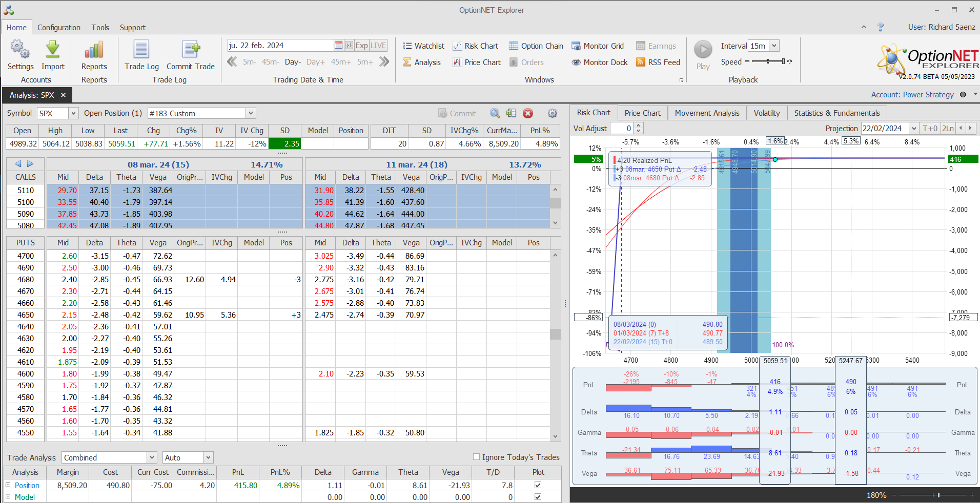The width and height of the screenshot is (980, 503).
Task: Open the Option Chain window
Action: 536,46
